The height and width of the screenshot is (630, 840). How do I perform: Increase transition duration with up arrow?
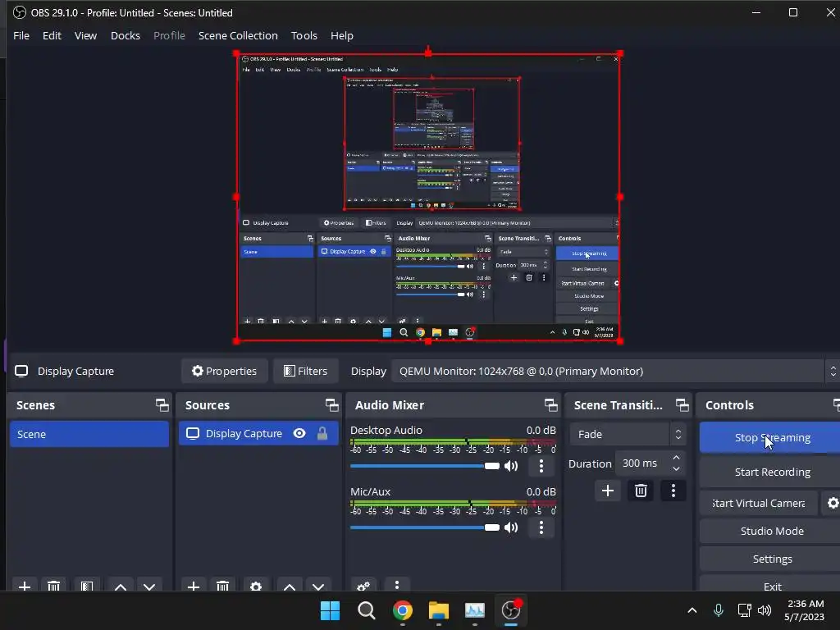(677, 458)
